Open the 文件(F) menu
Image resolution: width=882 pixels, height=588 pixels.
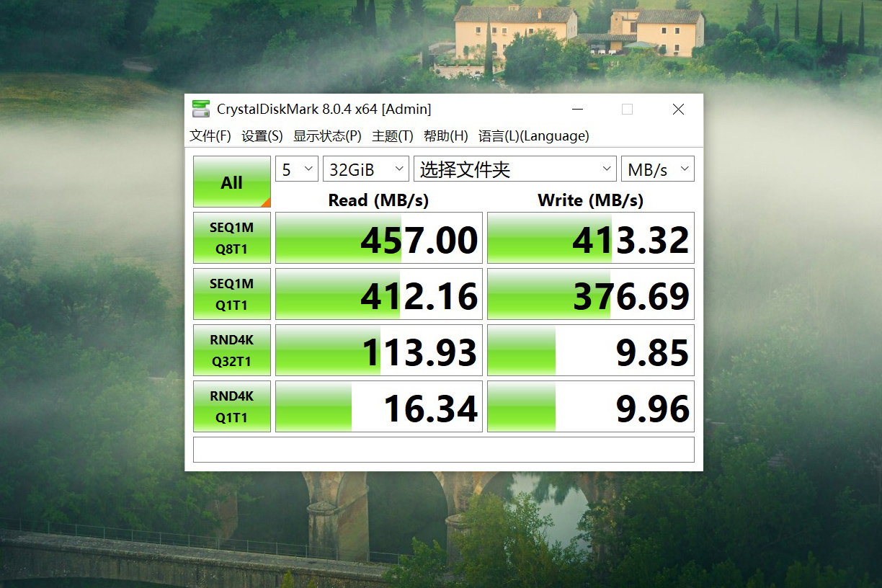click(210, 135)
